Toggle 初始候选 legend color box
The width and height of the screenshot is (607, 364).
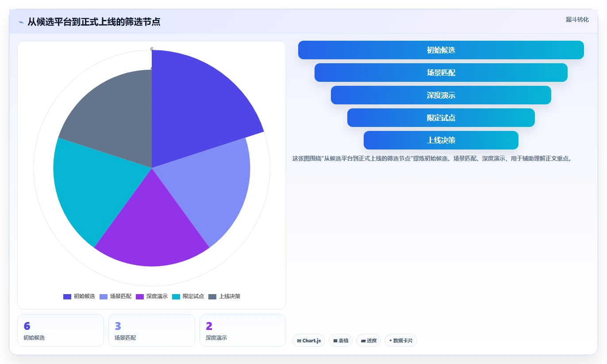[67, 296]
